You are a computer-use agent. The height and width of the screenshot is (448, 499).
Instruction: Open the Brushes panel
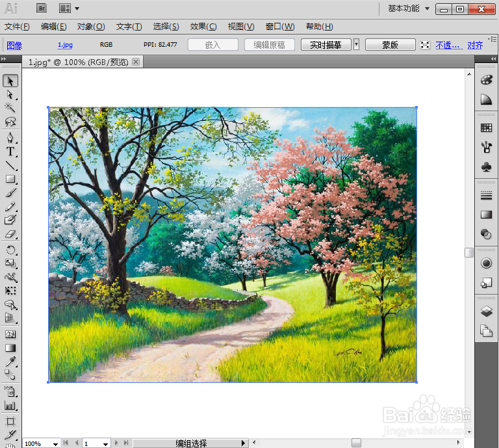[x=486, y=148]
